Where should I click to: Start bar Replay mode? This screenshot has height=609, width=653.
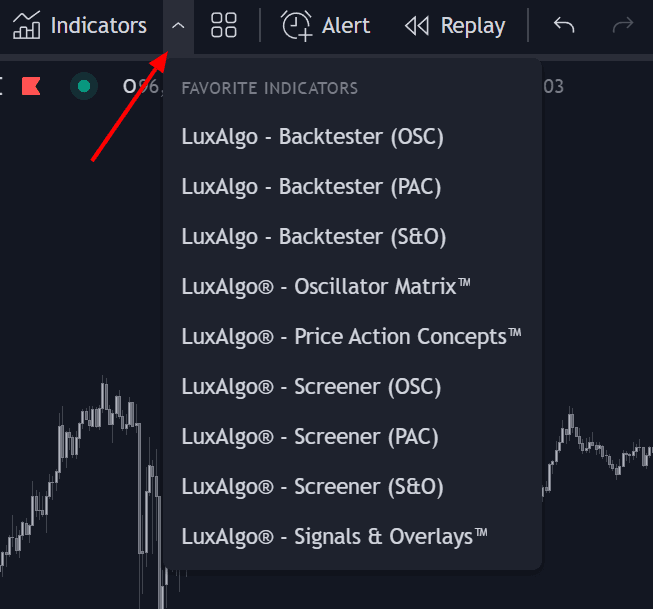455,26
